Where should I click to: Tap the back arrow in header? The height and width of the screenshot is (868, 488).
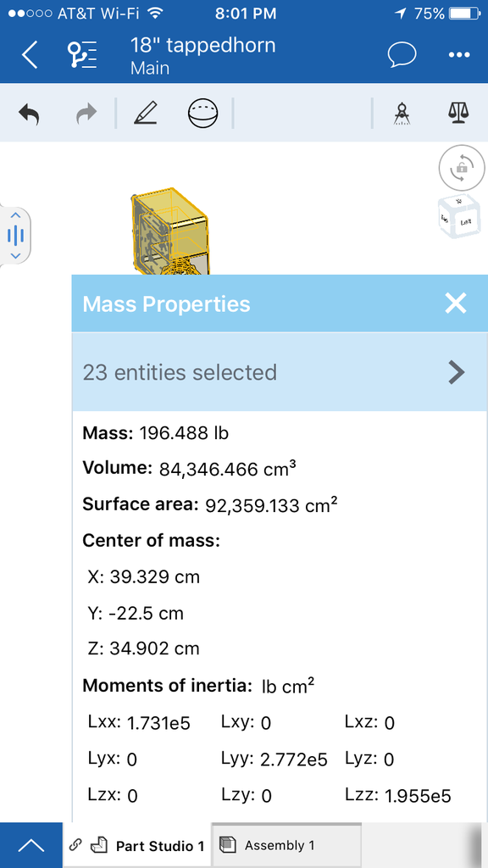(x=30, y=55)
